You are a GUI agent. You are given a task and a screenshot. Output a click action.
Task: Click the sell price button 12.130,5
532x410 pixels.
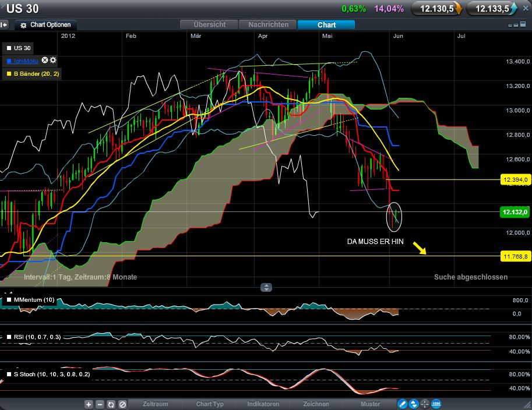tap(436, 9)
